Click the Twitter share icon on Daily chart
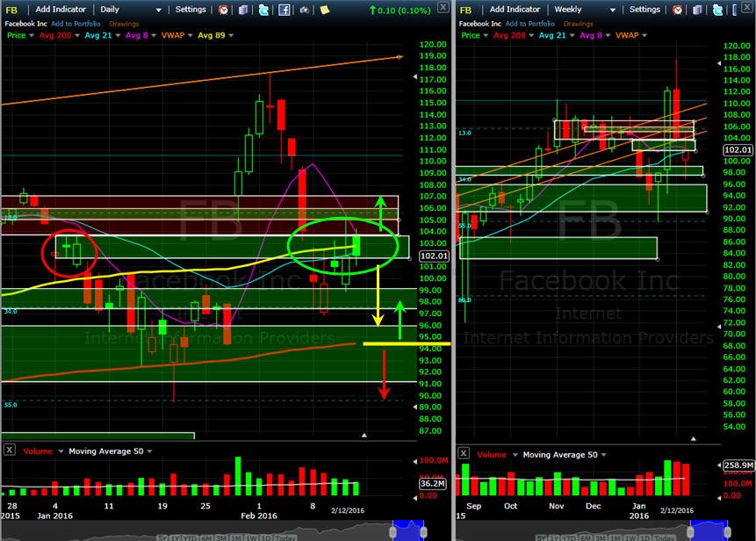Image resolution: width=756 pixels, height=541 pixels. pyautogui.click(x=263, y=10)
